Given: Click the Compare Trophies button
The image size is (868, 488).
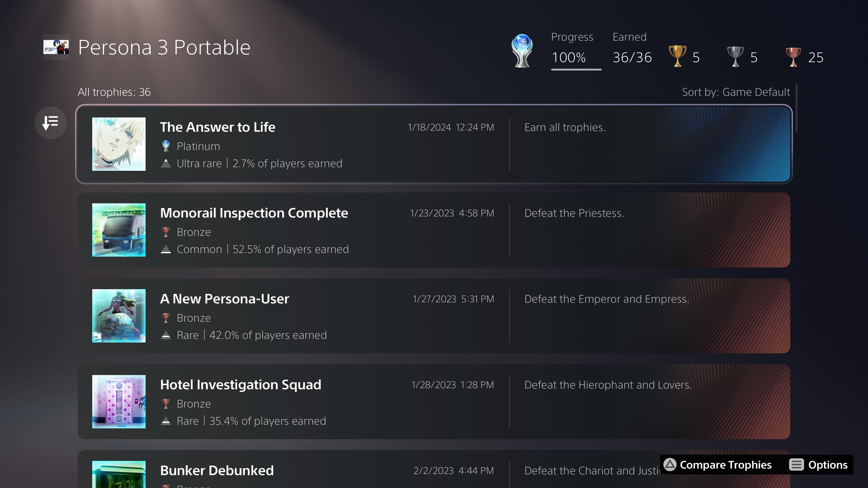Looking at the screenshot, I should point(724,465).
